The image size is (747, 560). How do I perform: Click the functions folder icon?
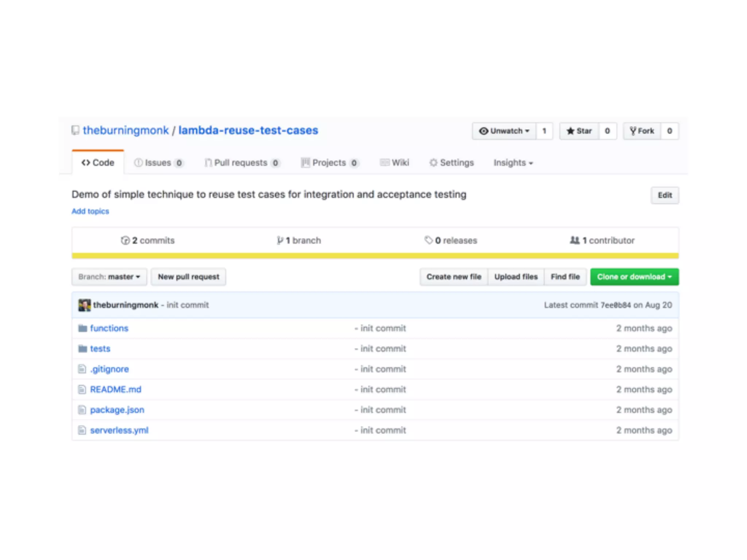tap(83, 328)
